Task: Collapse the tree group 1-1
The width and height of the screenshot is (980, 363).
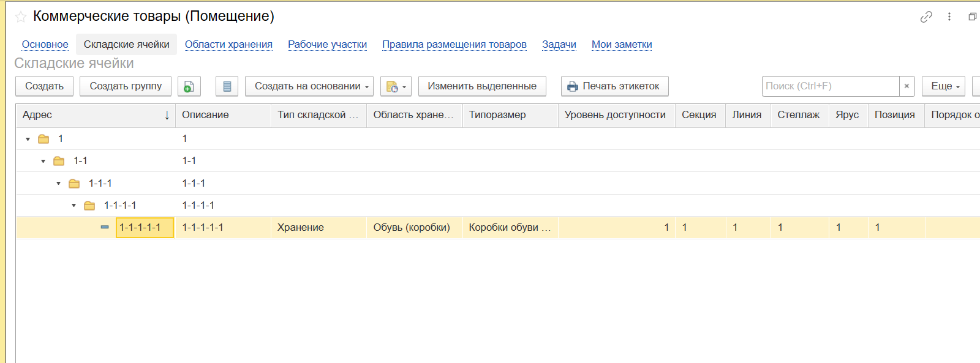Action: coord(43,162)
